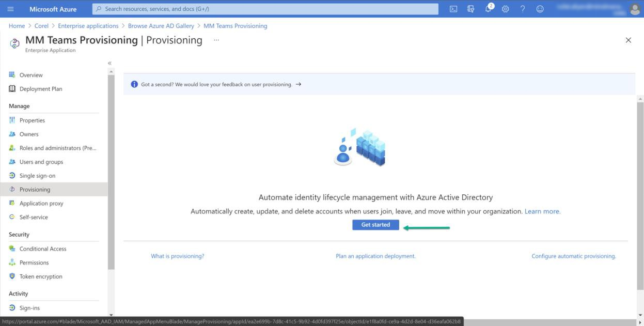This screenshot has height=326, width=644.
Task: Open the feedback smiley icon
Action: tap(540, 9)
